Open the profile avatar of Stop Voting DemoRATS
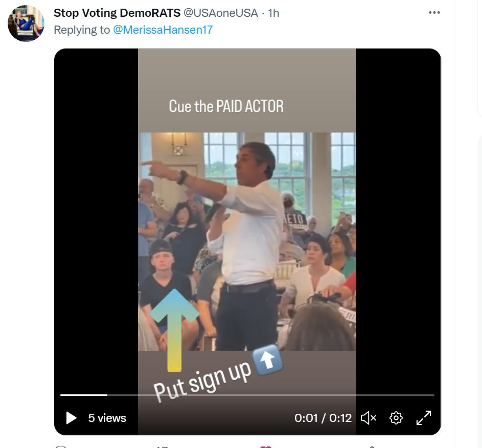 tap(26, 23)
